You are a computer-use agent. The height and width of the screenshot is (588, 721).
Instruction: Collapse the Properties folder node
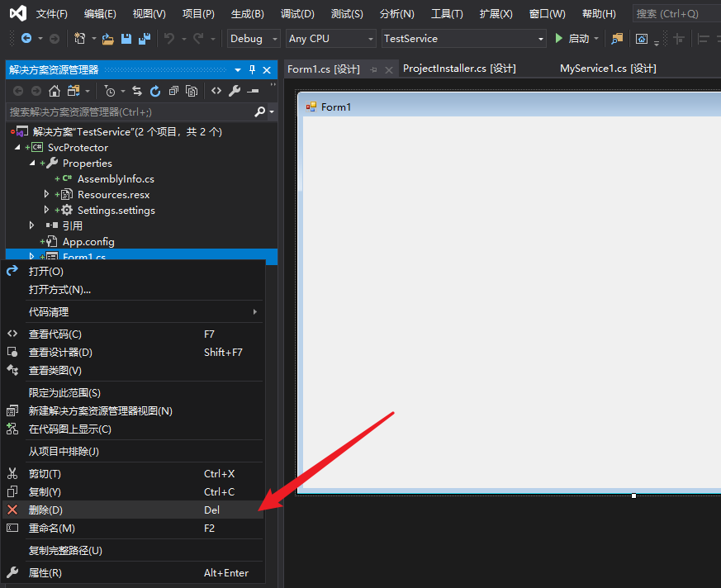point(32,164)
